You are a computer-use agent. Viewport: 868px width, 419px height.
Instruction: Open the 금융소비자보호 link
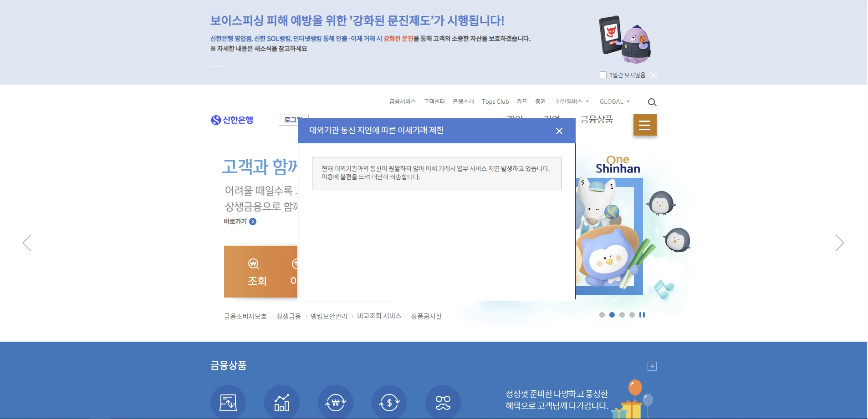click(245, 316)
